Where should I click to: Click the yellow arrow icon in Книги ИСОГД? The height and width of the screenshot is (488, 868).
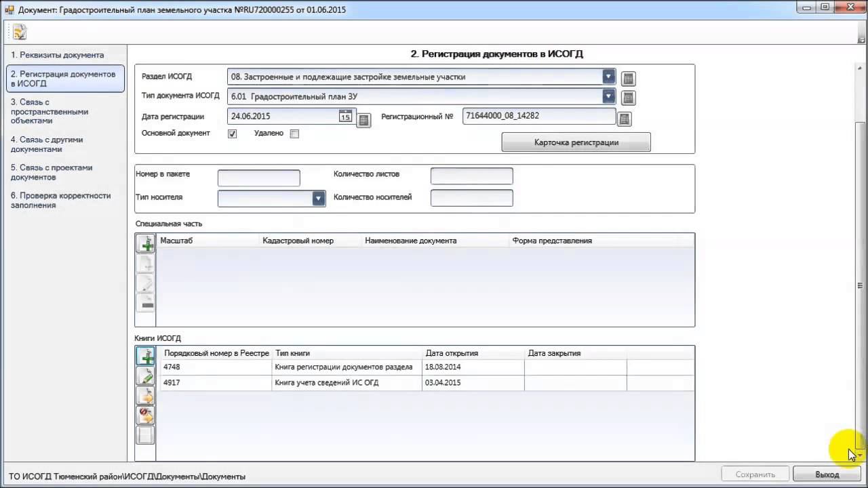click(x=145, y=395)
